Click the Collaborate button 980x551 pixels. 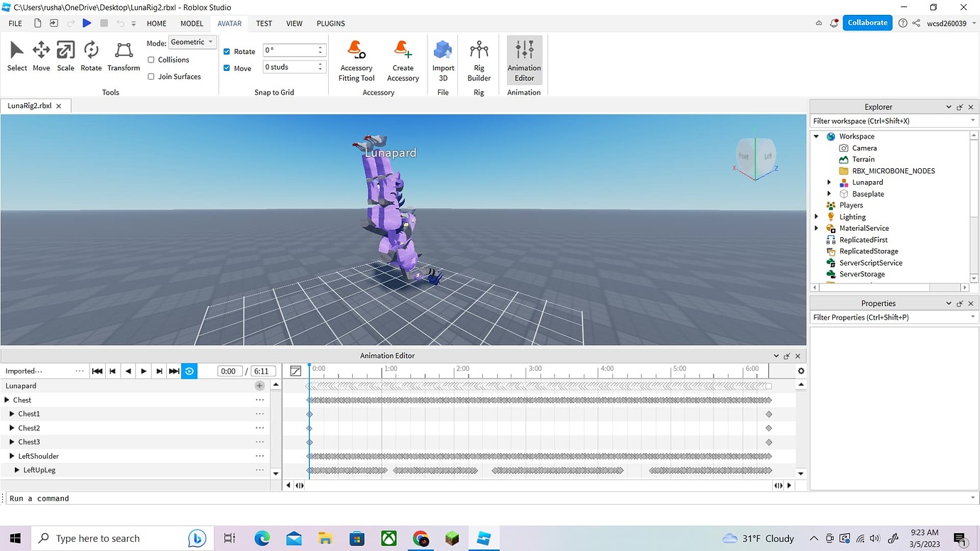(868, 23)
